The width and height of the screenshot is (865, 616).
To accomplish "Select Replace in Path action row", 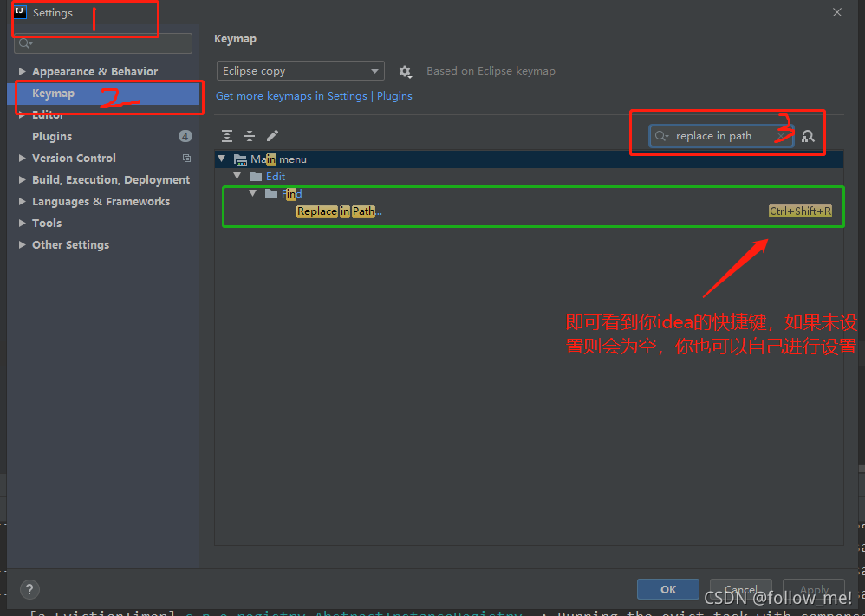I will point(530,211).
